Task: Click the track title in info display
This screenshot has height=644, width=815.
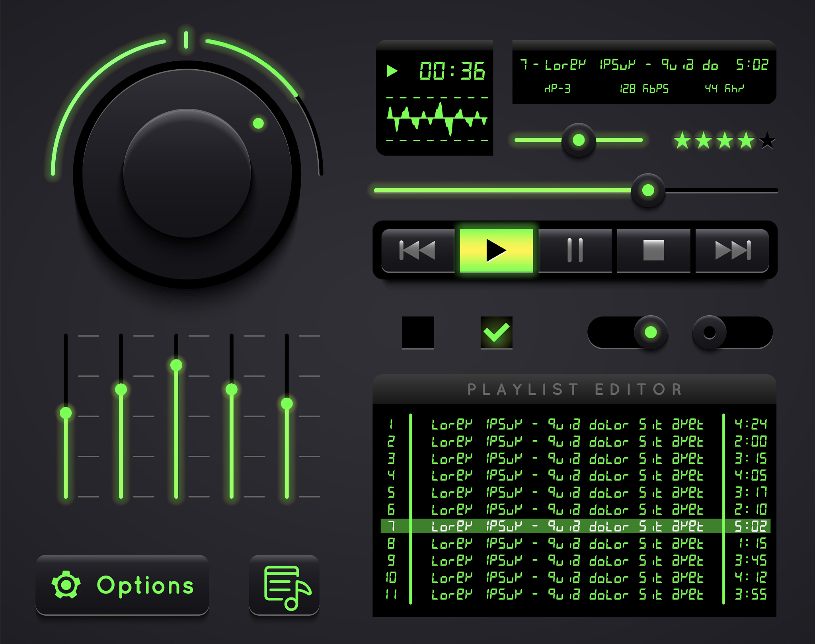Action: click(619, 64)
